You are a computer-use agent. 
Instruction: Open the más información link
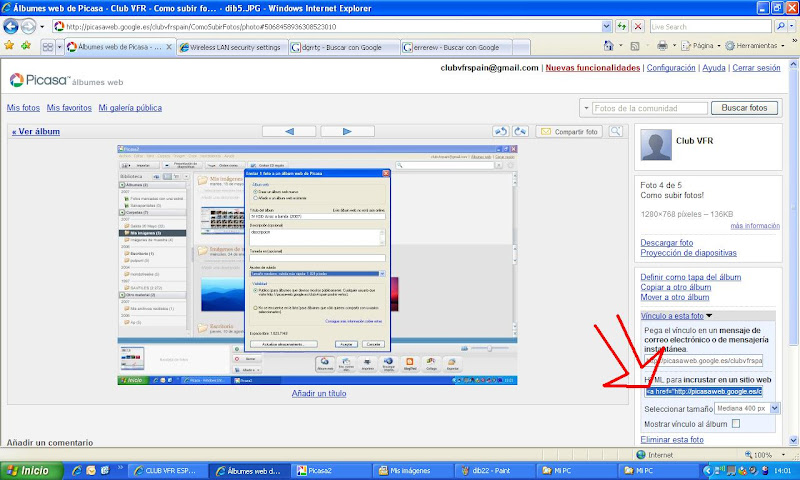click(755, 225)
